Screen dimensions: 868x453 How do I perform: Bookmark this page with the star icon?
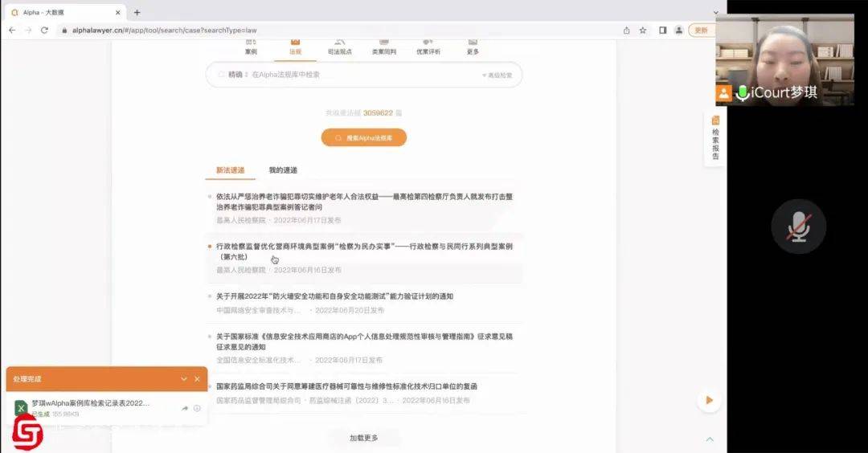click(643, 30)
